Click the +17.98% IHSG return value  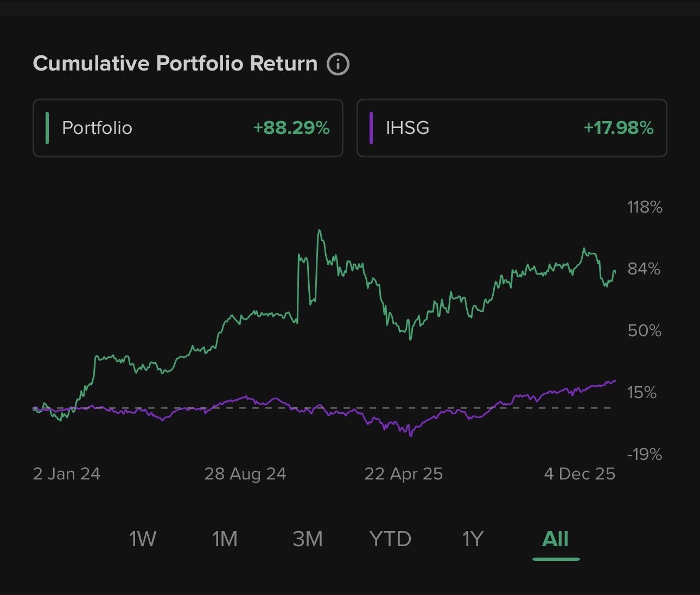coord(619,128)
